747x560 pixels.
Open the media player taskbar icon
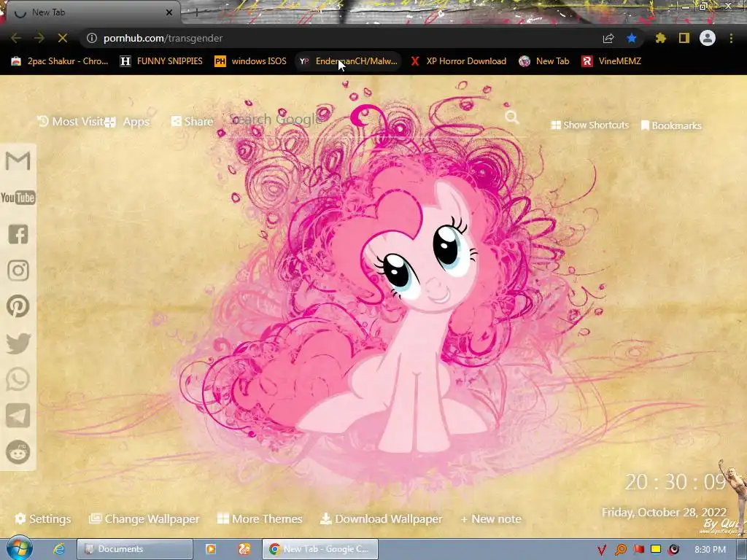[211, 549]
